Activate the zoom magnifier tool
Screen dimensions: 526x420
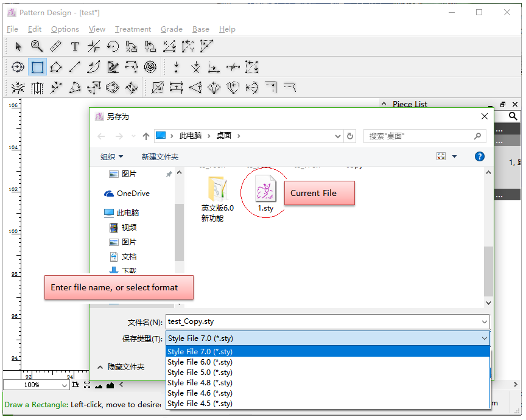tap(37, 46)
